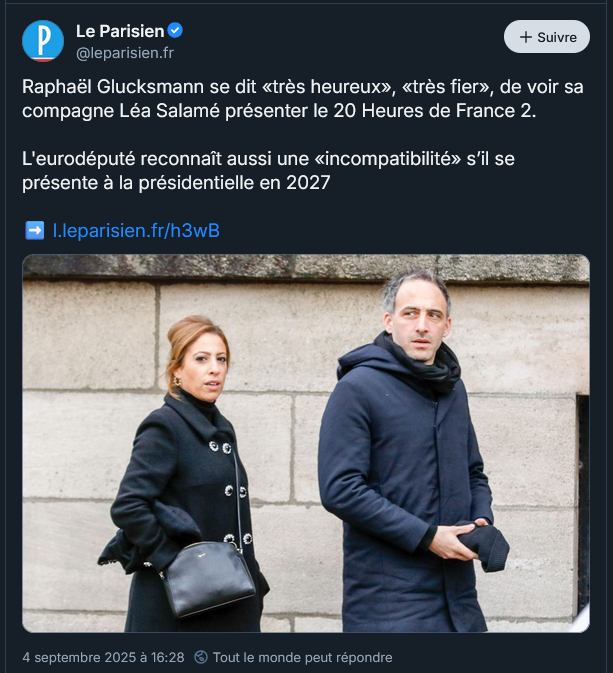Follow Le Parisien with Suivre button
Viewport: 613px width, 673px height.
(x=546, y=37)
